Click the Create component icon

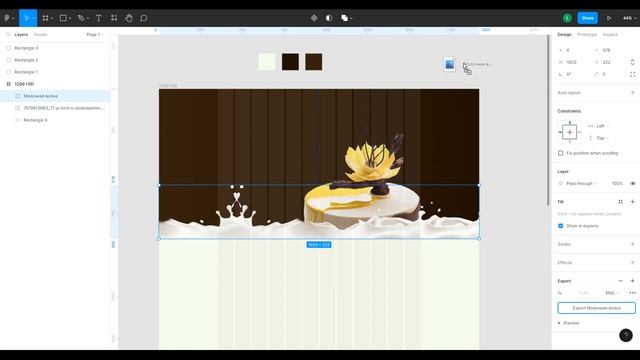(314, 18)
